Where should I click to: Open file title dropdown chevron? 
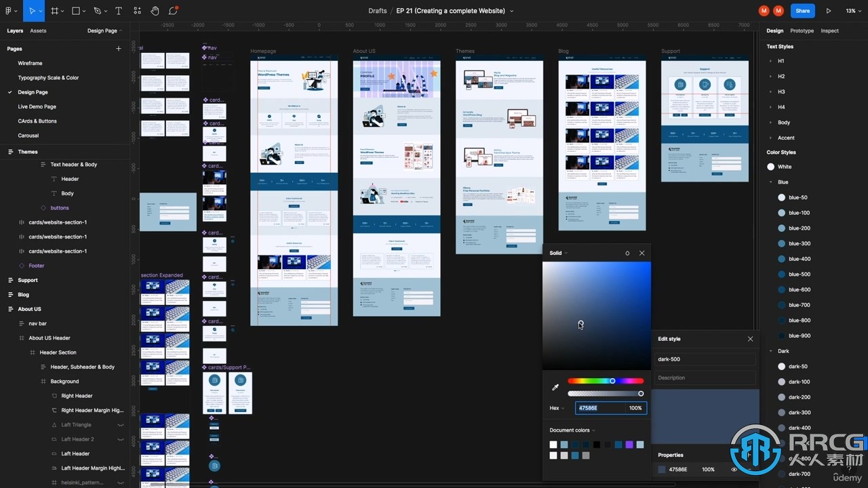pyautogui.click(x=511, y=12)
